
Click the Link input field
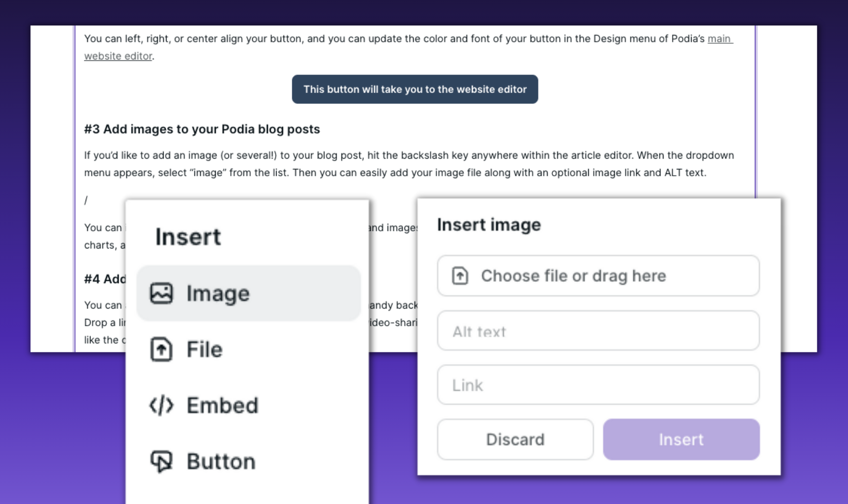pyautogui.click(x=598, y=385)
